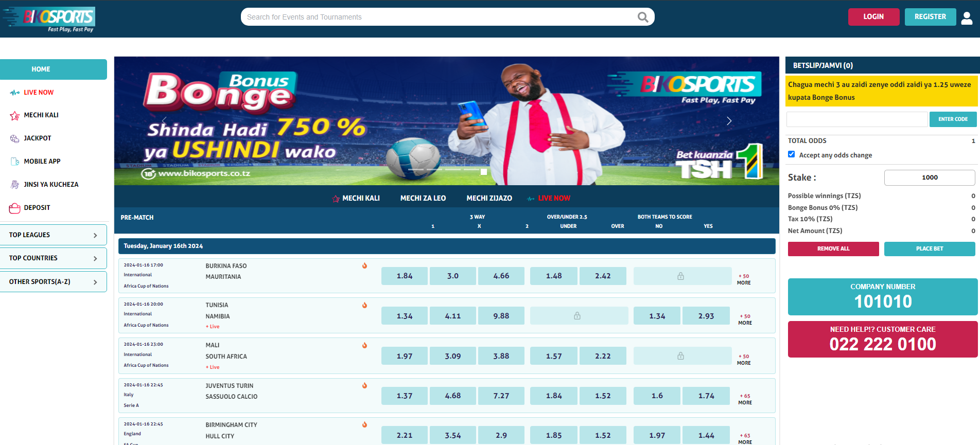Go to next banner slide arrow
980x445 pixels.
(x=729, y=121)
